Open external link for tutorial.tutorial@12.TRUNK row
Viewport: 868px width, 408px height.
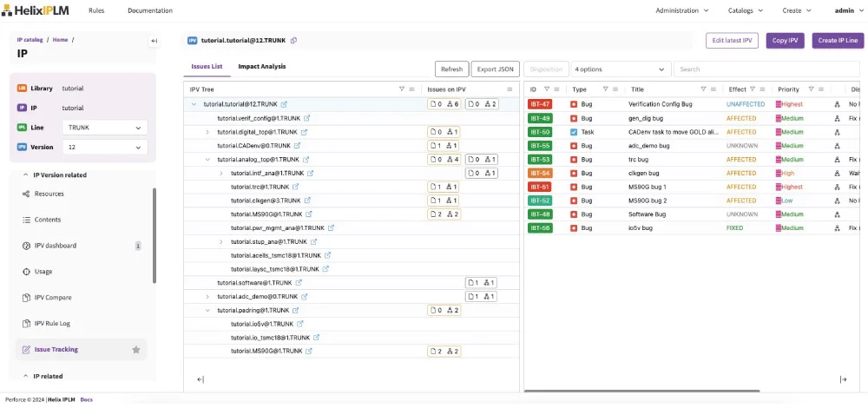284,104
